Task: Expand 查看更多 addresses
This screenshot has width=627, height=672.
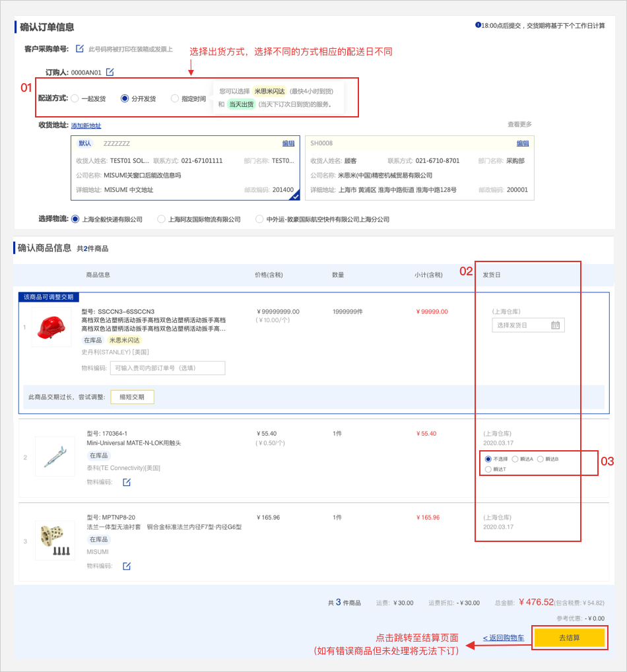Action: (519, 125)
